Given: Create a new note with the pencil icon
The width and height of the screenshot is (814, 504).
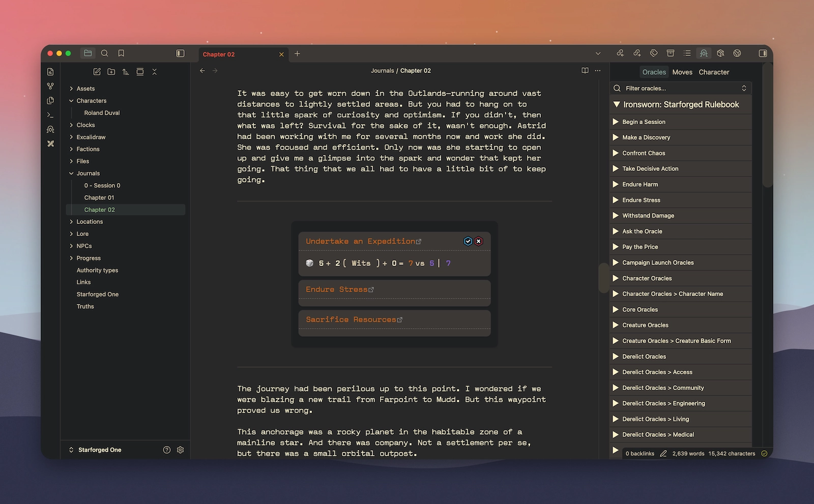Looking at the screenshot, I should tap(97, 72).
